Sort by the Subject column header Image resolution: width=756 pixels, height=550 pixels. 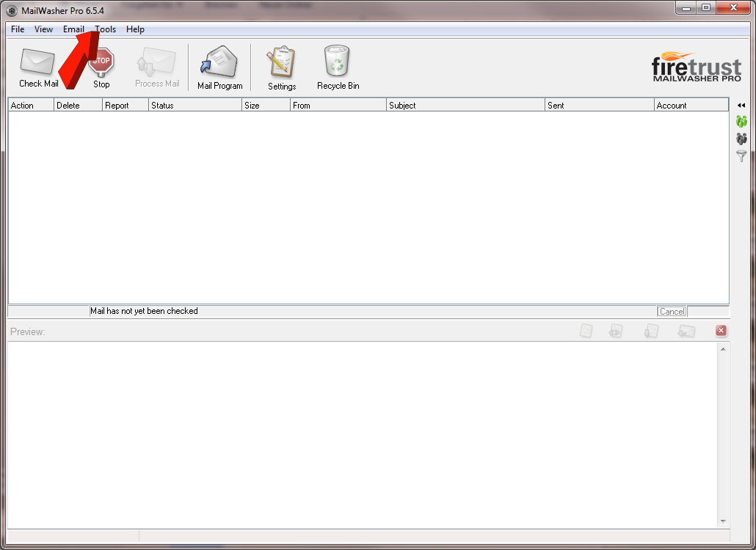465,105
